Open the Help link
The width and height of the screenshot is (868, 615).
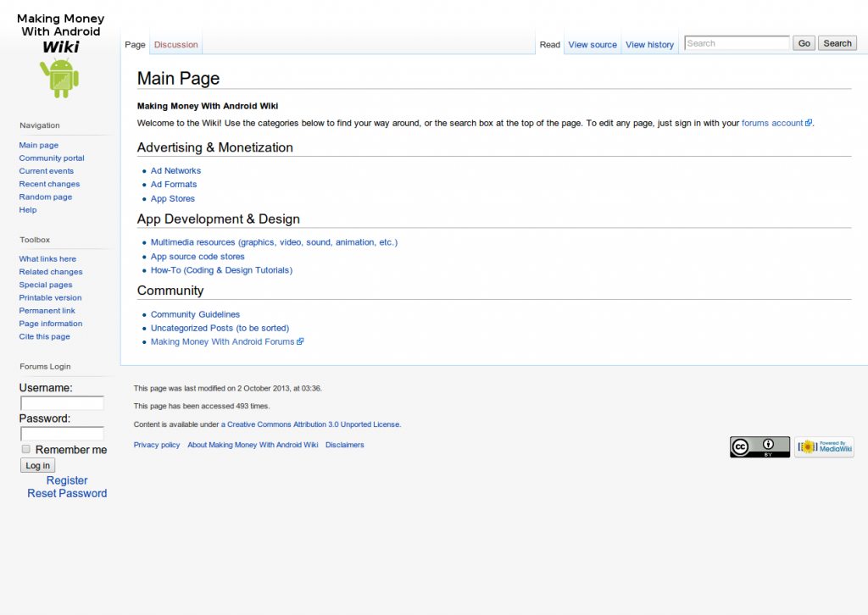28,209
